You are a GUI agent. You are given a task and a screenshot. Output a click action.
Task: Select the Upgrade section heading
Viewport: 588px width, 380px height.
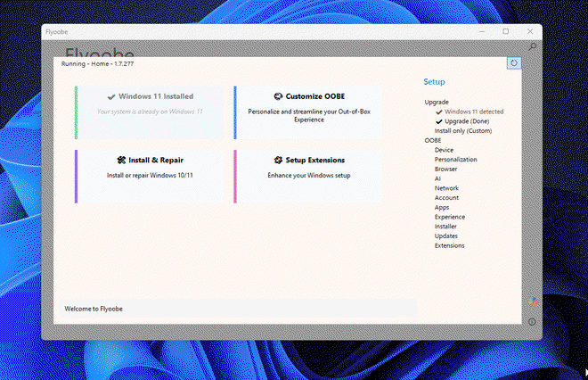(437, 102)
